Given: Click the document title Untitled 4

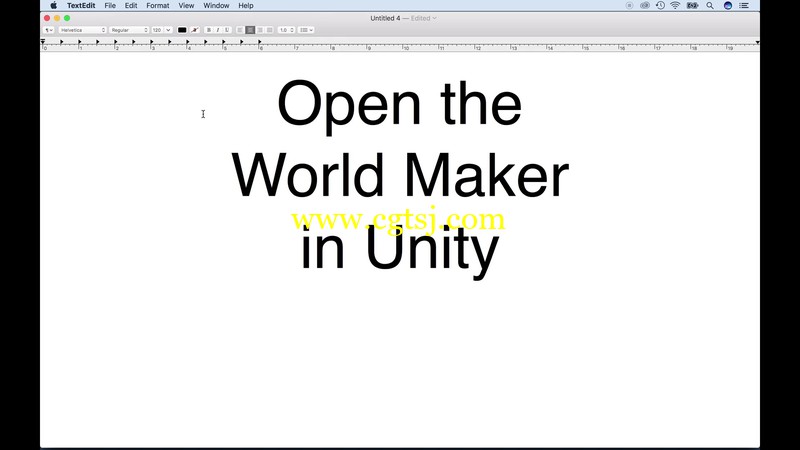Looking at the screenshot, I should (x=385, y=18).
